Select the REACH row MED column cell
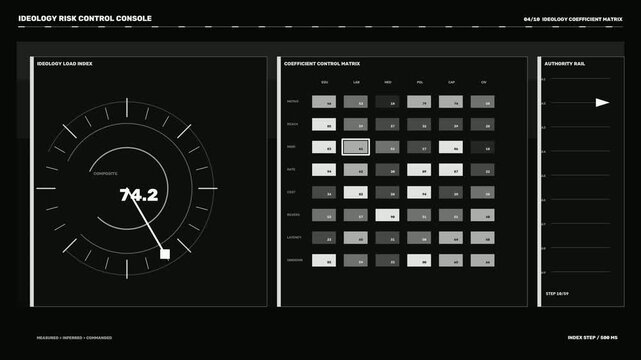This screenshot has height=360, width=641. (387, 124)
